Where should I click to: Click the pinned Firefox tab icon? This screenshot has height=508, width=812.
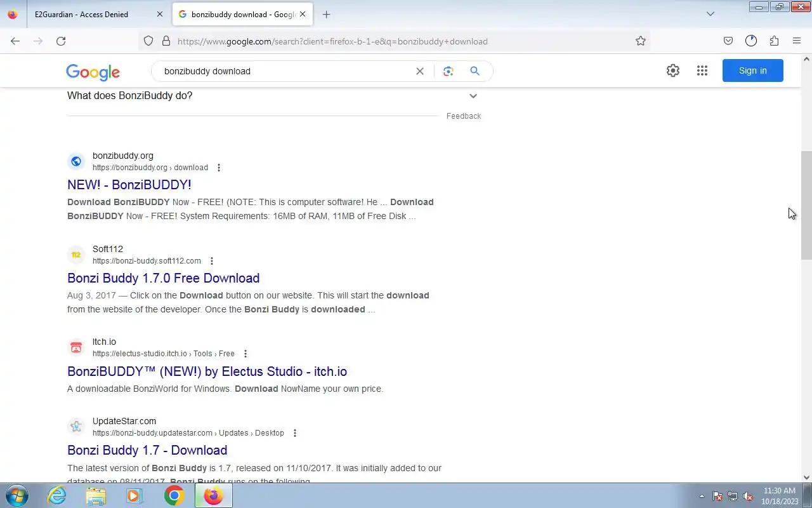(x=13, y=14)
